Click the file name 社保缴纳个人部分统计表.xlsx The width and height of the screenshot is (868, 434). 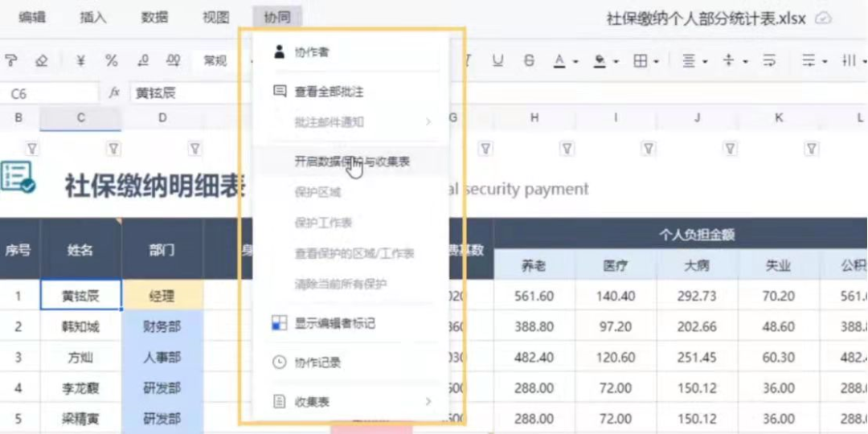pyautogui.click(x=706, y=18)
